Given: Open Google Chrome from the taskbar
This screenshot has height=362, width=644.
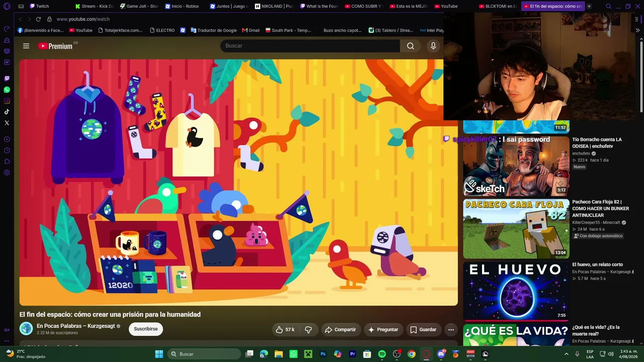Looking at the screenshot, I should coord(412,354).
